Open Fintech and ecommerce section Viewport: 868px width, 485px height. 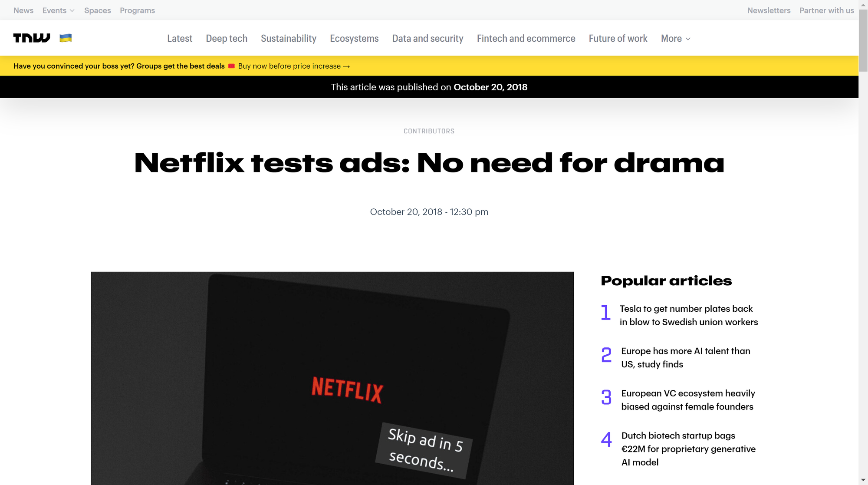(526, 39)
